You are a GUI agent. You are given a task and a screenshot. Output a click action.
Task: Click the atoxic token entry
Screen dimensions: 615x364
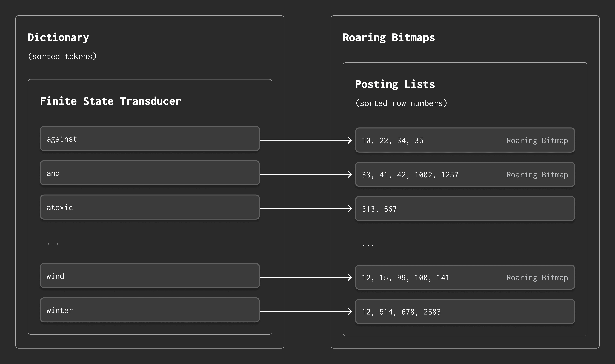coord(150,207)
